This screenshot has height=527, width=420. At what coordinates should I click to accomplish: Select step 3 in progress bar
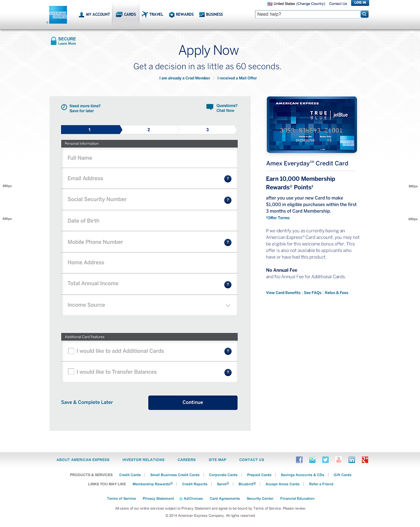[208, 130]
